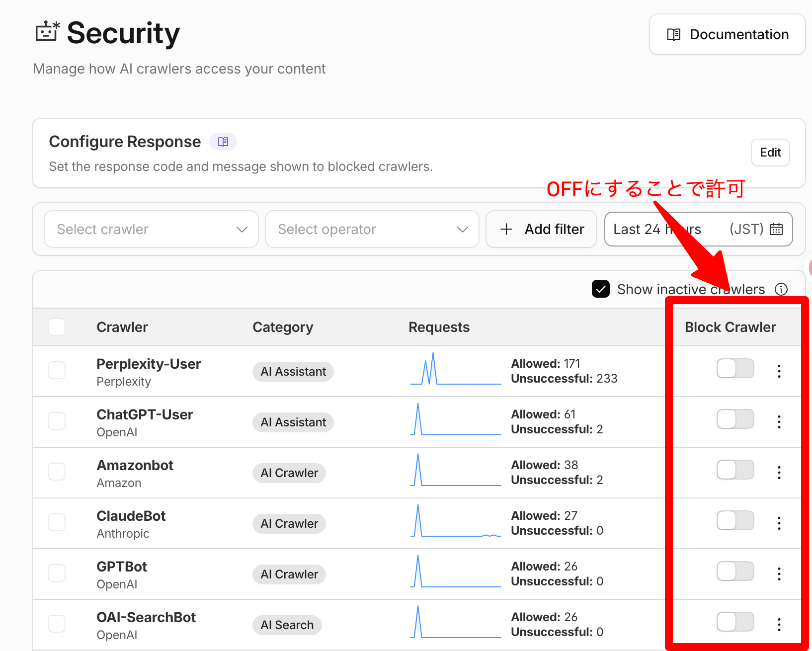Viewport: 812px width, 651px height.
Task: Open more options menu for OAI-SearchBot
Action: tap(779, 625)
